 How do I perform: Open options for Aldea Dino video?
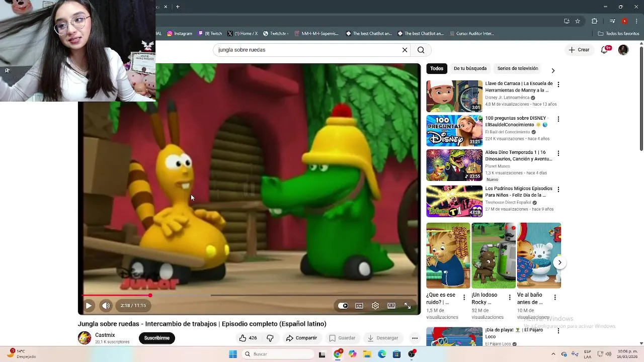(x=558, y=153)
